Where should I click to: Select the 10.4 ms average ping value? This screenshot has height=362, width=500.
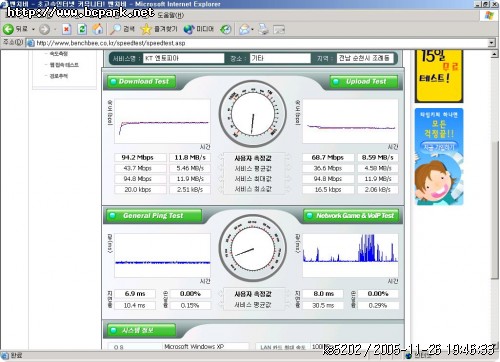tap(135, 305)
